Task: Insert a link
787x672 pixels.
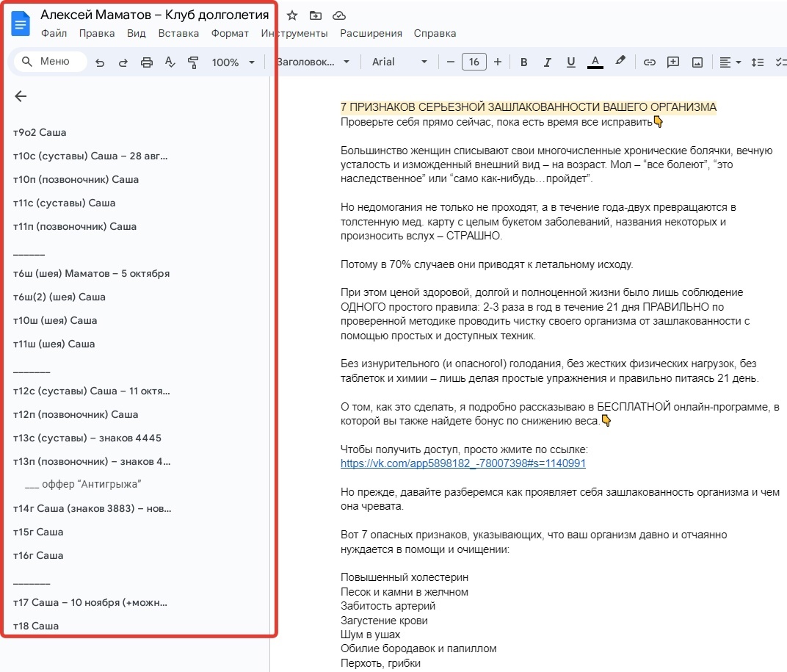Action: click(650, 62)
